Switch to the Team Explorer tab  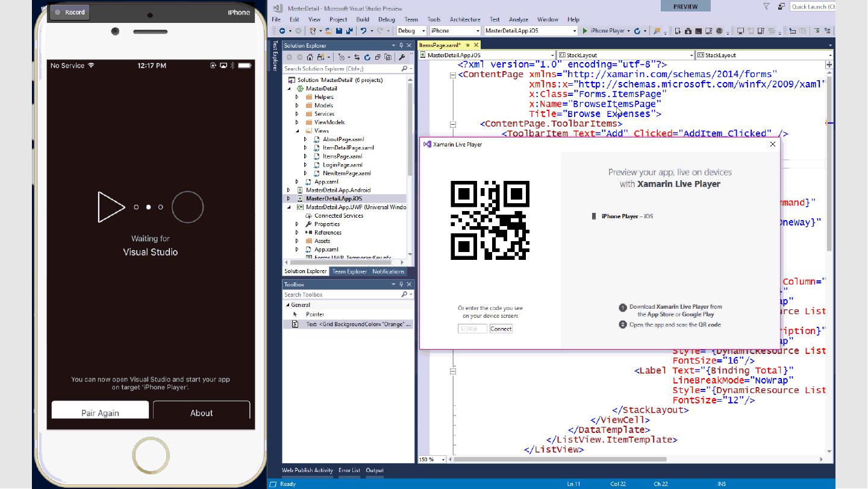click(349, 271)
